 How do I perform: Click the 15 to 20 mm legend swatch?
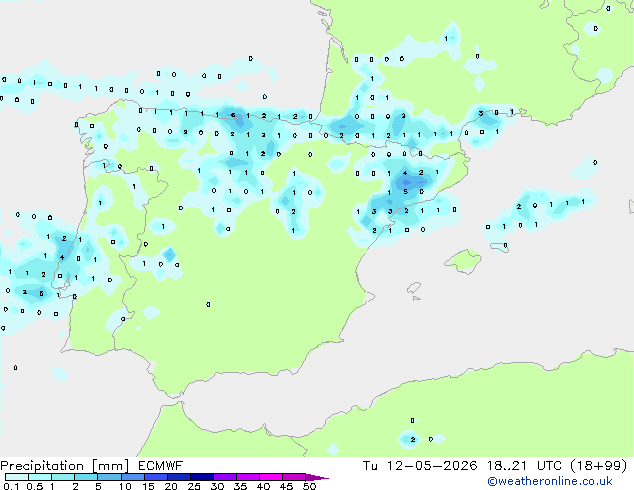[156, 477]
